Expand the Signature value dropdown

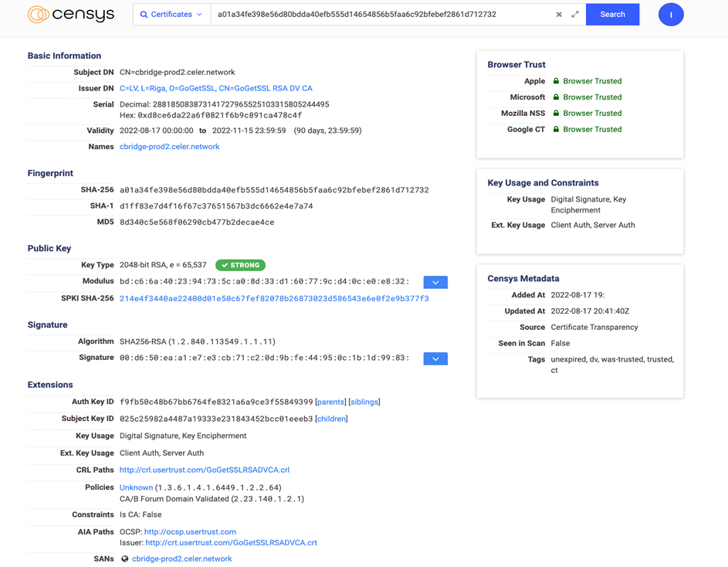[435, 358]
